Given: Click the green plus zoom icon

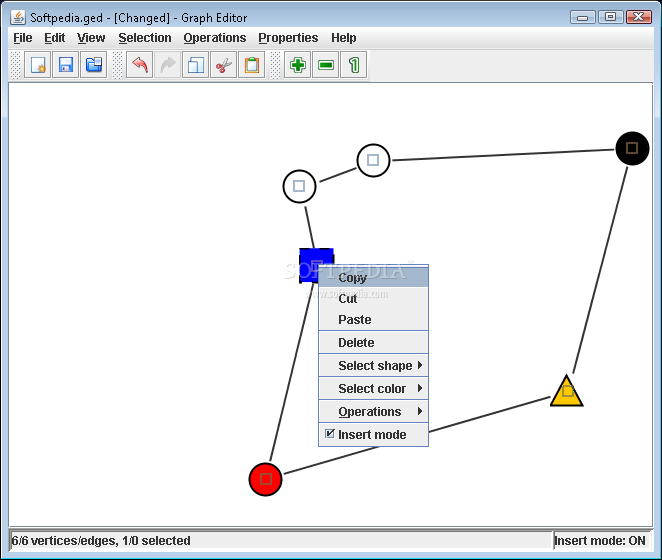Looking at the screenshot, I should [298, 65].
